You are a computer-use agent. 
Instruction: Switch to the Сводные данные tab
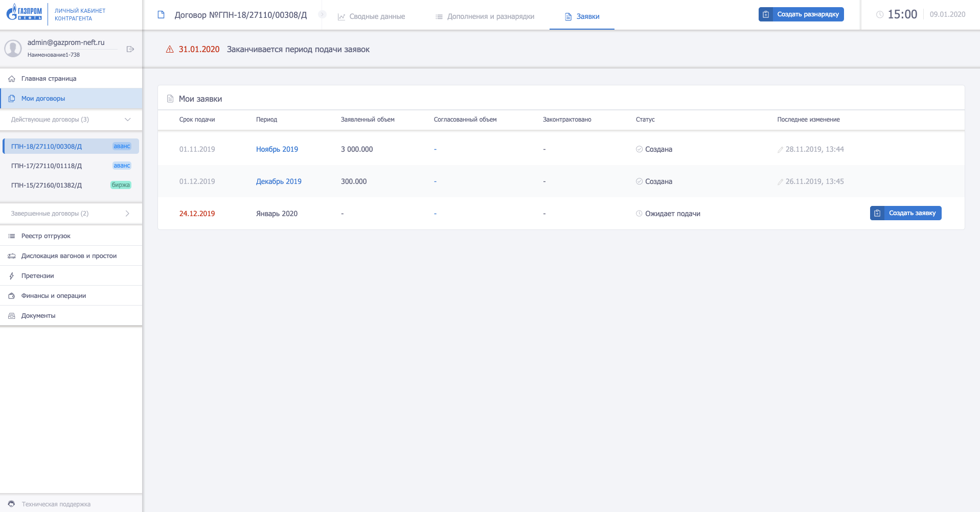coord(372,16)
